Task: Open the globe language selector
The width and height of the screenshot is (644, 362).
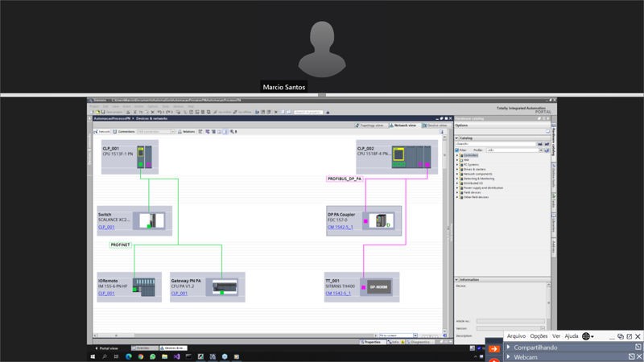Action: pos(588,336)
